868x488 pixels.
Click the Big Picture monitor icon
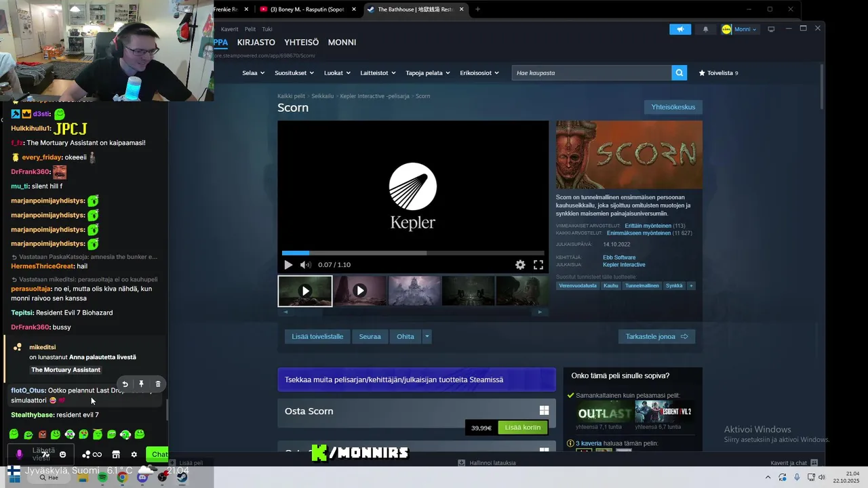click(x=771, y=29)
